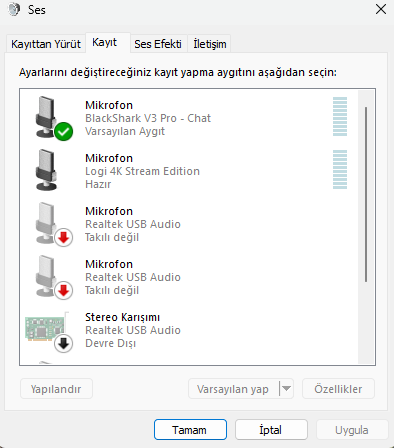Click the BlackShark V3 Pro level meter
Image resolution: width=394 pixels, height=448 pixels.
(x=340, y=116)
